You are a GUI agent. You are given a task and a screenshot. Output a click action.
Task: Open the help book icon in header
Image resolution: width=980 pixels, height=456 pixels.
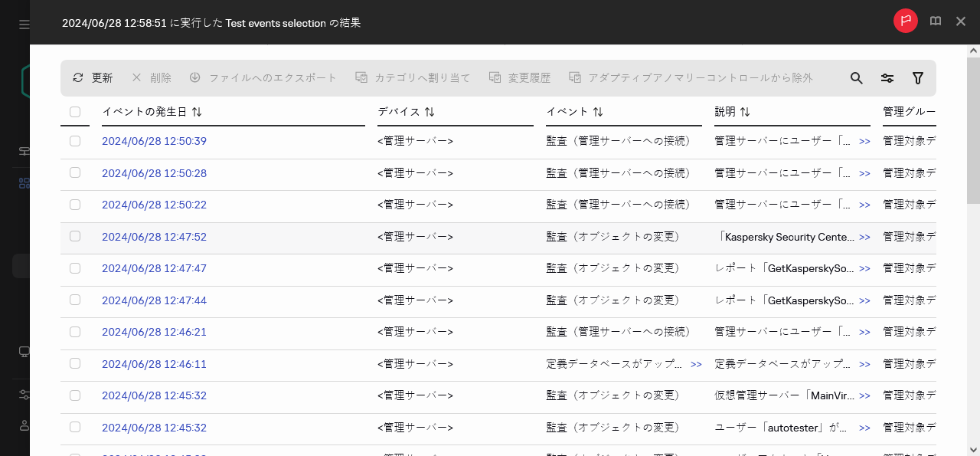[x=935, y=21]
